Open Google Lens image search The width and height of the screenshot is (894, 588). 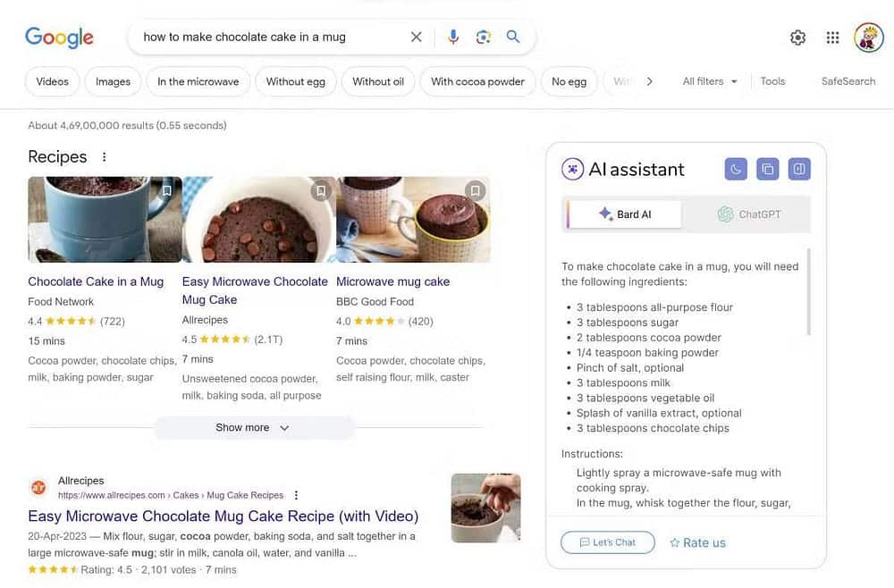[483, 37]
